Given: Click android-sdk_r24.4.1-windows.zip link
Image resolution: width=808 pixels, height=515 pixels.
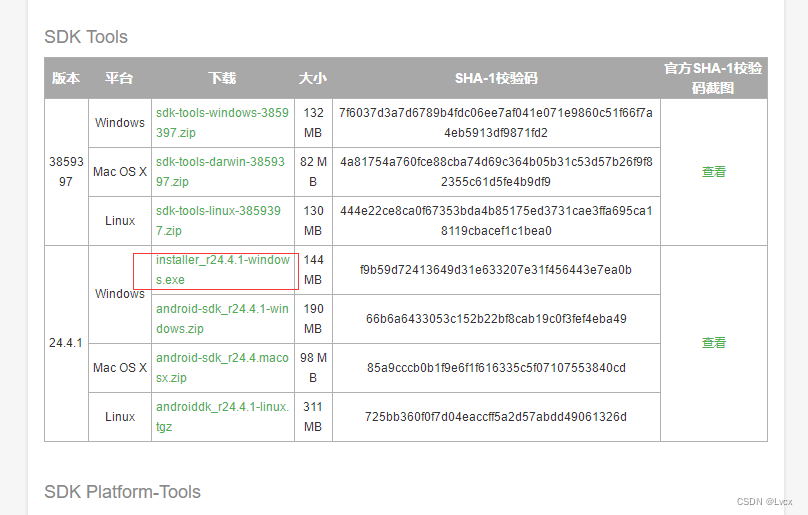Looking at the screenshot, I should pos(222,319).
